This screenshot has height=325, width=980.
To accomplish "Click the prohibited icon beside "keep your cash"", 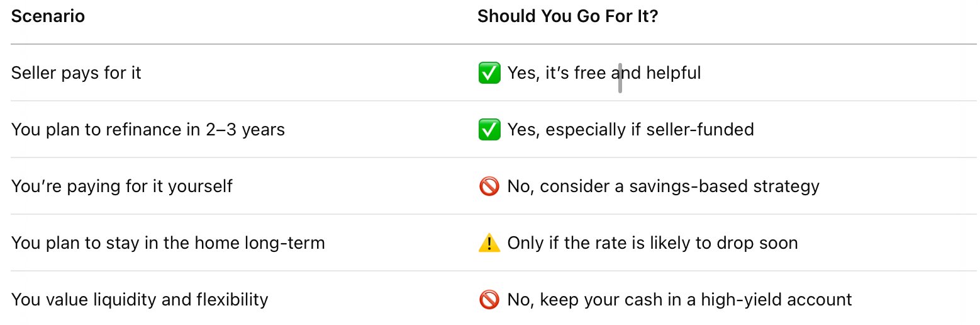I will click(x=489, y=300).
